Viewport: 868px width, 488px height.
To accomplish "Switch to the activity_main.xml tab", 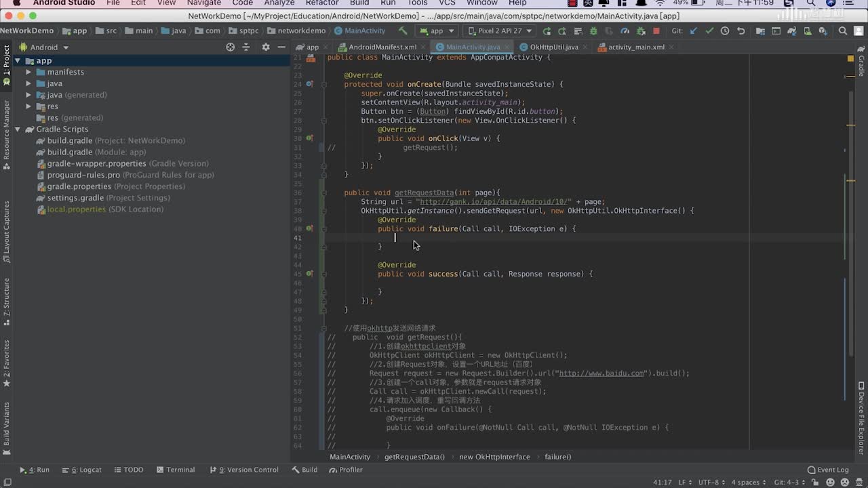I will [636, 47].
